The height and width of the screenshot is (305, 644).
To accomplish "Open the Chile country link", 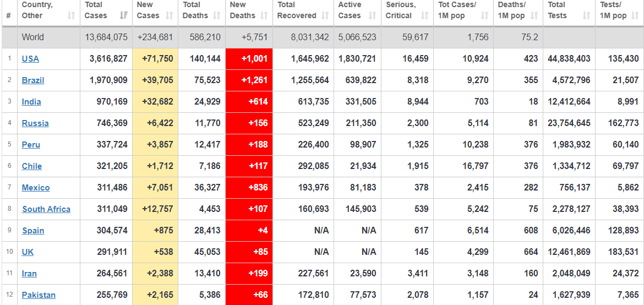I will coord(32,166).
